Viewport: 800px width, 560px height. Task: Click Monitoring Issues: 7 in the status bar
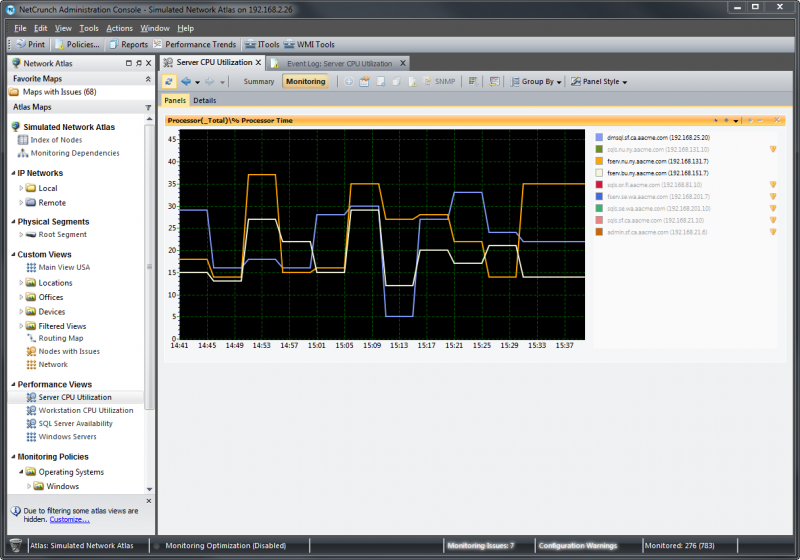(x=481, y=546)
